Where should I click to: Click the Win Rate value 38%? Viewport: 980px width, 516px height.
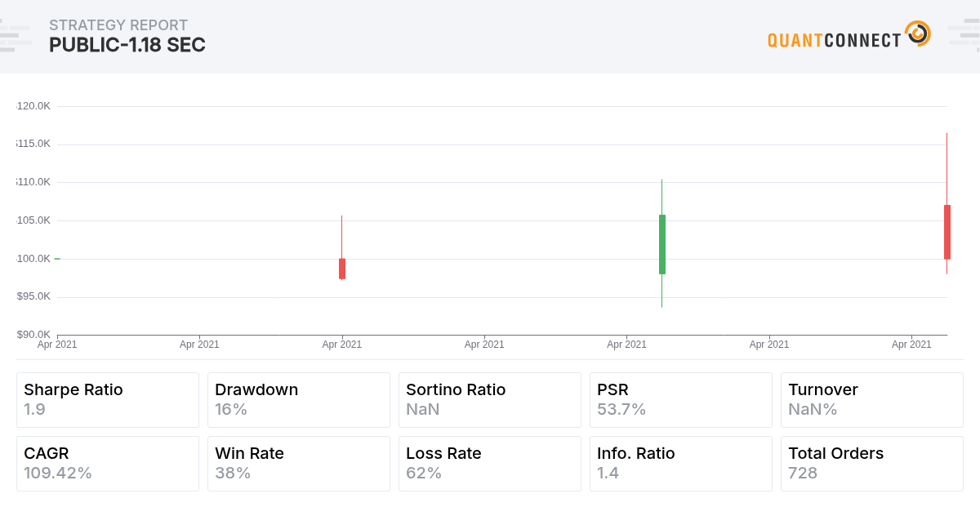click(233, 474)
